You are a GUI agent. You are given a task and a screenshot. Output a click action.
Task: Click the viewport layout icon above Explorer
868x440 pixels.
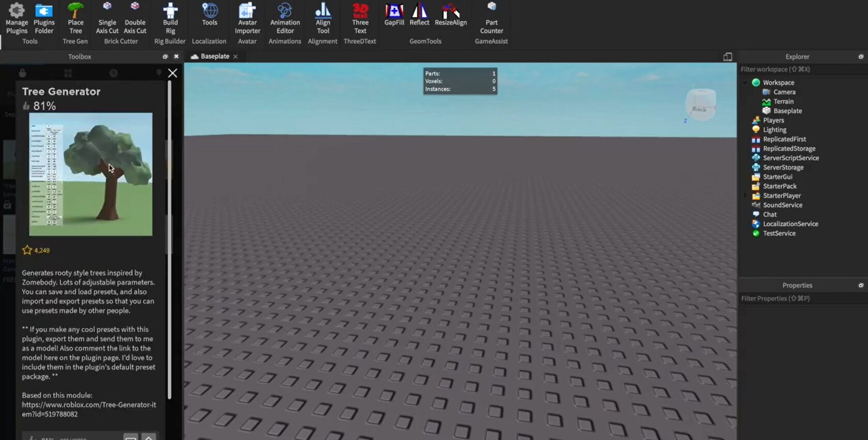pos(727,57)
